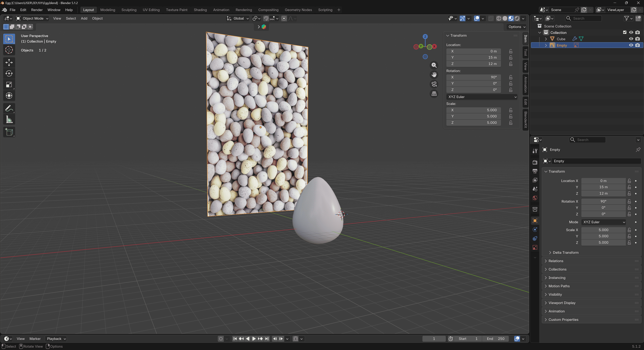Image resolution: width=644 pixels, height=350 pixels.
Task: Click the Options button in viewport header
Action: coord(517,27)
